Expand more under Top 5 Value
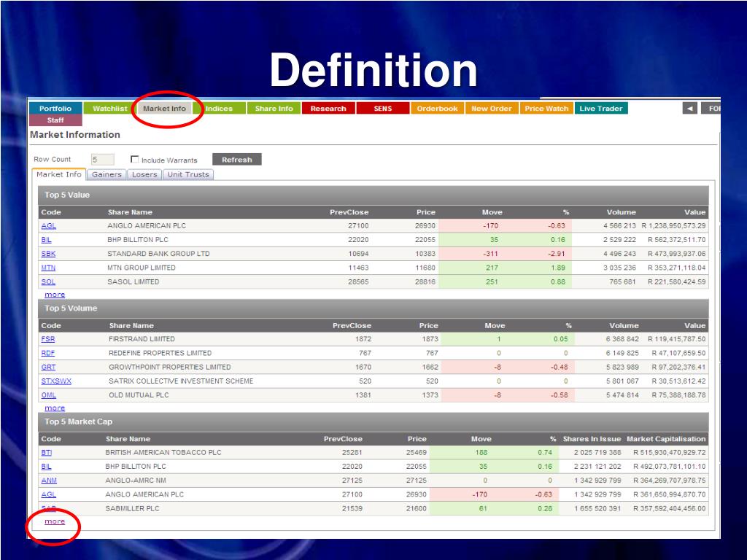747x560 pixels. click(x=55, y=295)
